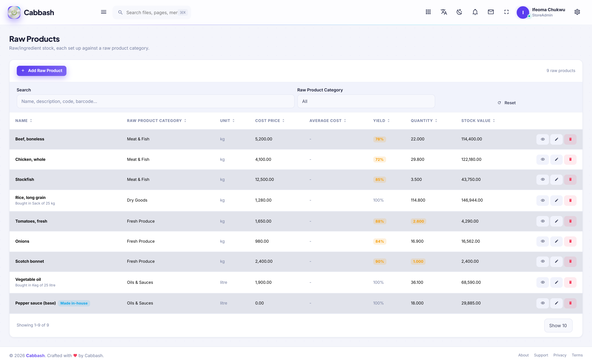Delete the Onions raw product
The width and height of the screenshot is (592, 364).
pos(570,241)
